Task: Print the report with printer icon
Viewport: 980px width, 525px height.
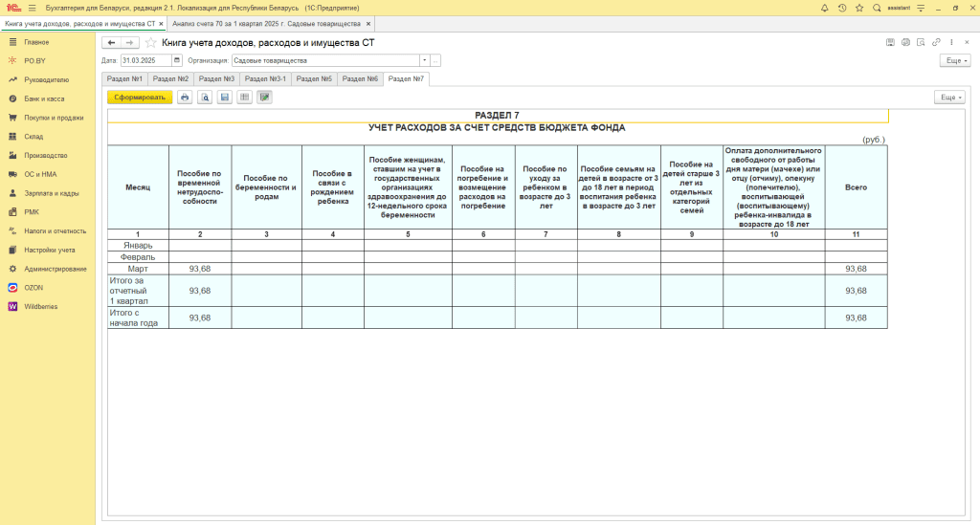Action: (185, 98)
